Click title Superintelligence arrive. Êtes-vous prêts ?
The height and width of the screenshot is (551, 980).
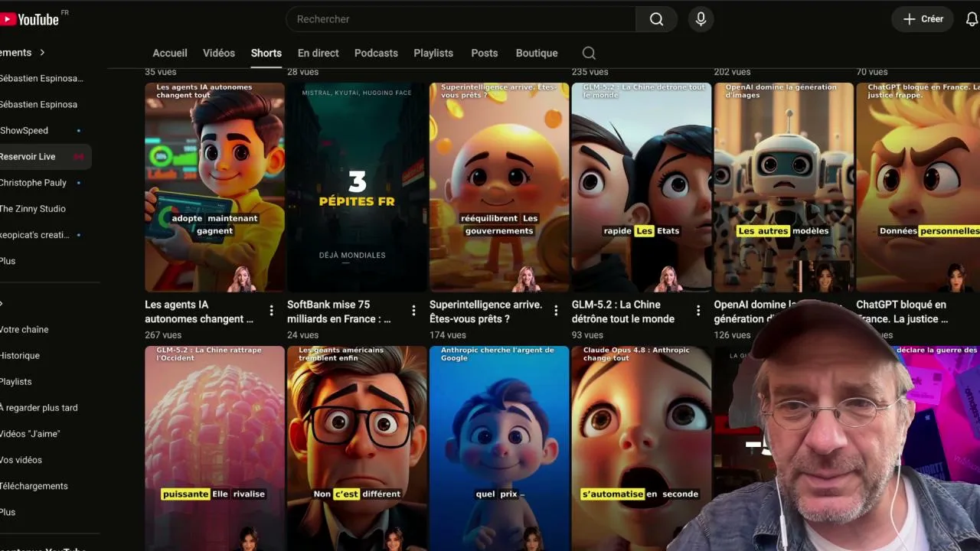pos(485,311)
